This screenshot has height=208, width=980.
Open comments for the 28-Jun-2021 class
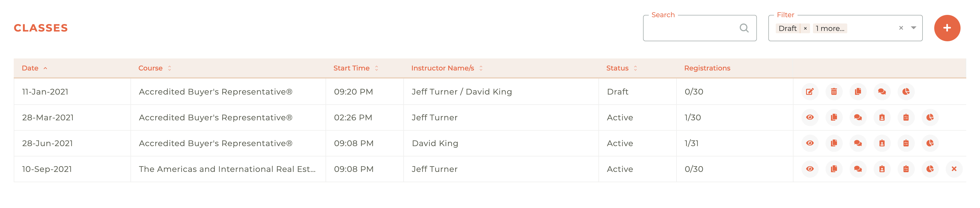[858, 143]
